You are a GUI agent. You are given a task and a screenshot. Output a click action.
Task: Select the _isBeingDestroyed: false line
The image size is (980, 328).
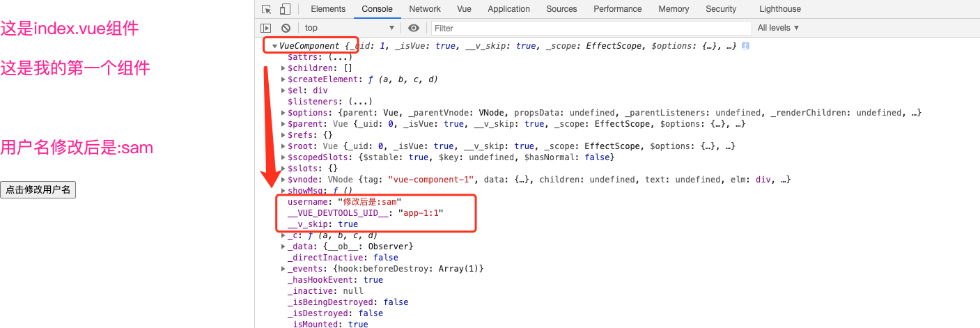[x=348, y=302]
